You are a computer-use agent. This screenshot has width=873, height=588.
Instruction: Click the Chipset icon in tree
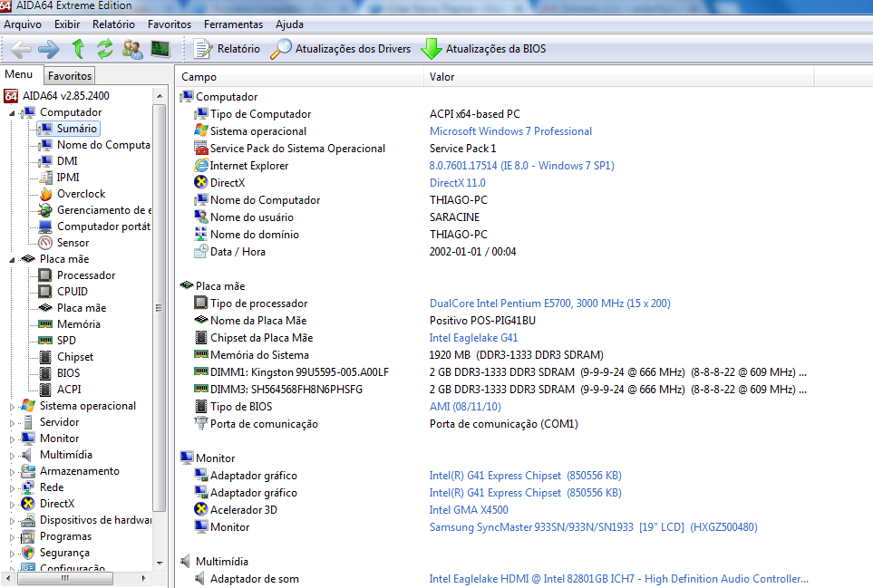[45, 357]
